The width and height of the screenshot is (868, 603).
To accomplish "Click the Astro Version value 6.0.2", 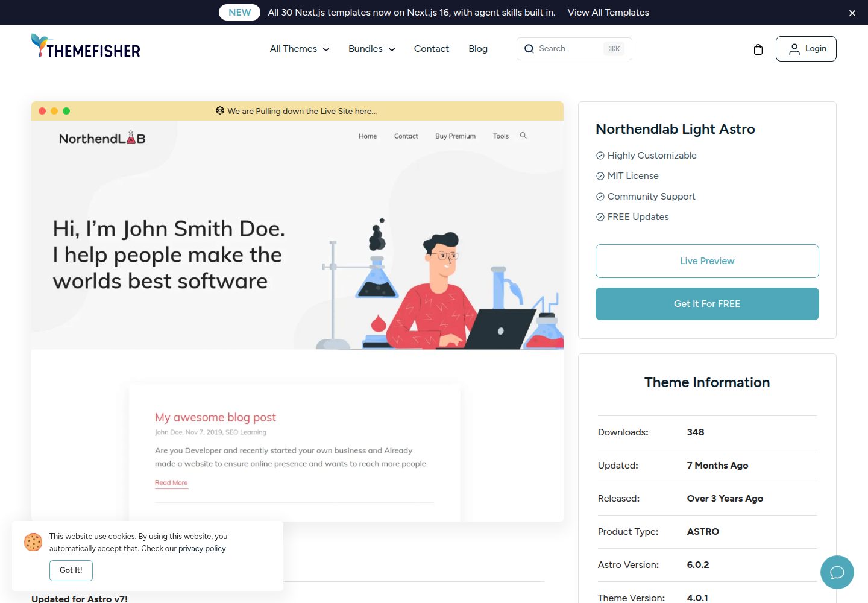I will tap(698, 565).
